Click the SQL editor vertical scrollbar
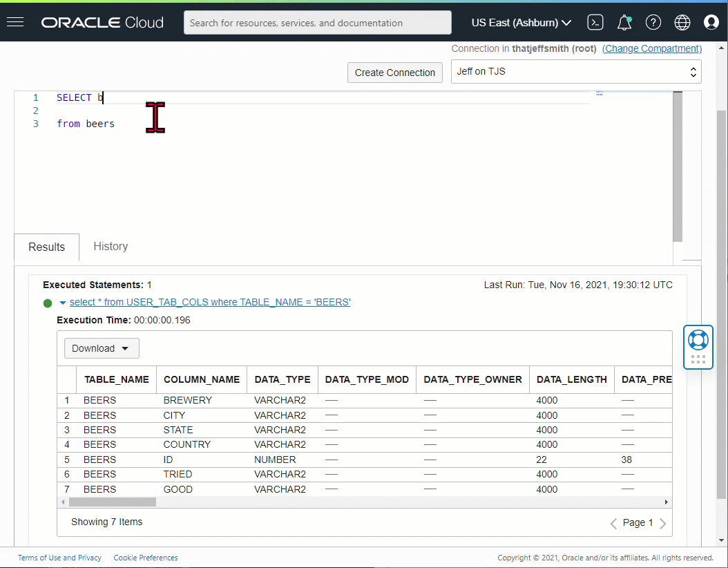The height and width of the screenshot is (568, 728). (x=678, y=167)
